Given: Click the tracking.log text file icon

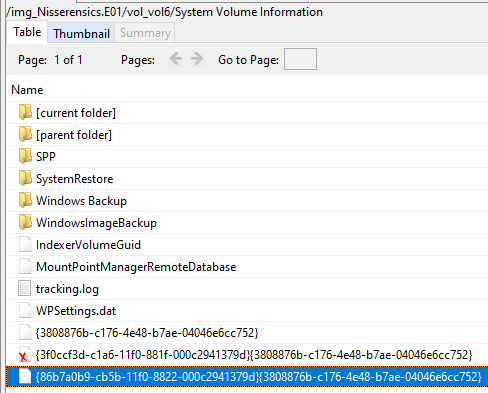Looking at the screenshot, I should pos(25,288).
